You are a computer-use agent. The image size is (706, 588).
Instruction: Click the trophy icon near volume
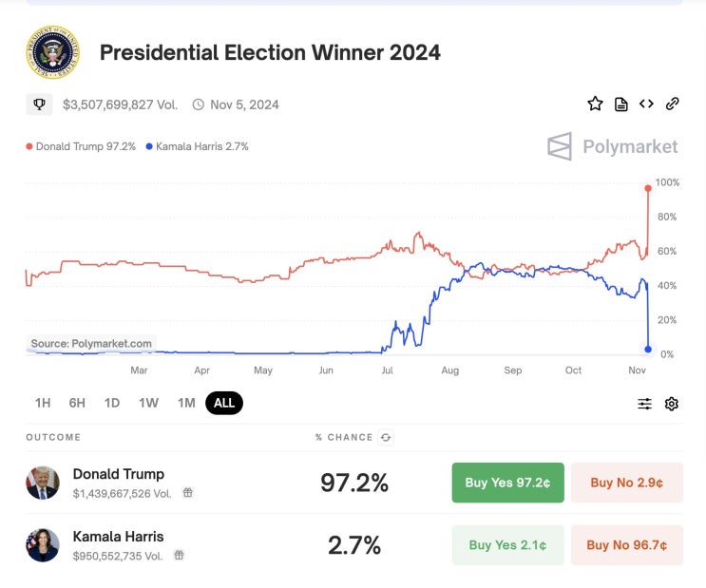tap(39, 104)
